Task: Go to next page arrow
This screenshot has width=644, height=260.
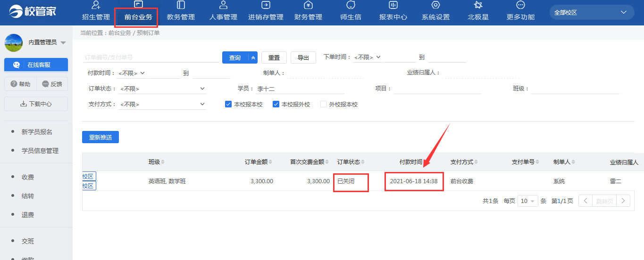Action: [623, 201]
